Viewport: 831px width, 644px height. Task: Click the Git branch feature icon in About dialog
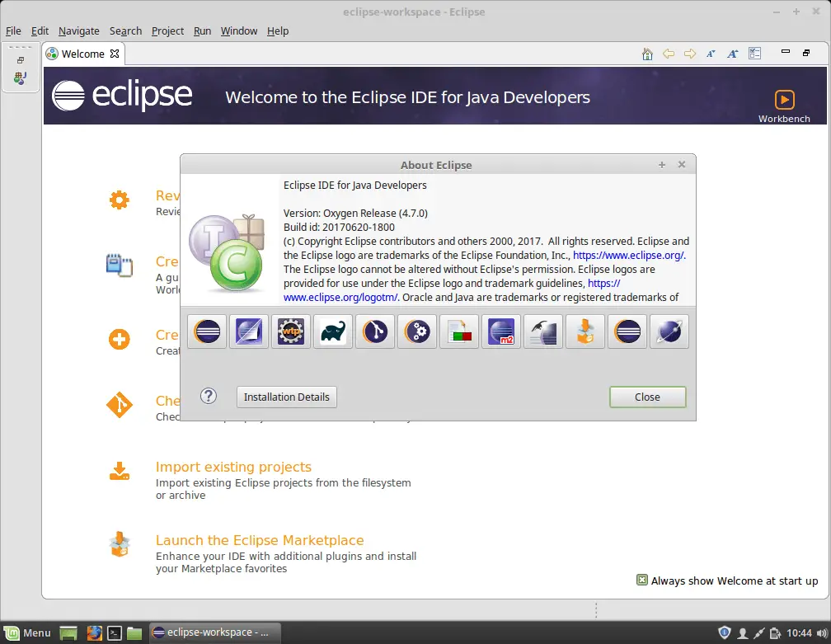pos(375,331)
